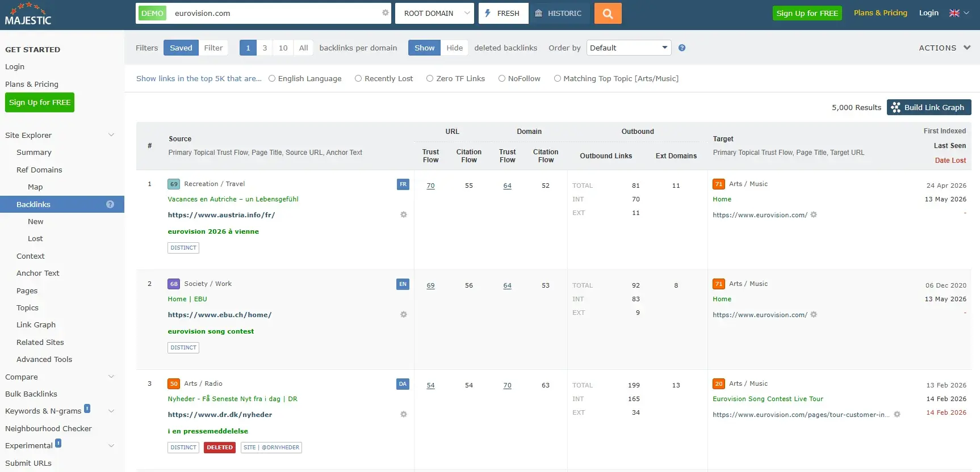
Task: Click gear icon for austria.info source URL
Action: (x=404, y=214)
